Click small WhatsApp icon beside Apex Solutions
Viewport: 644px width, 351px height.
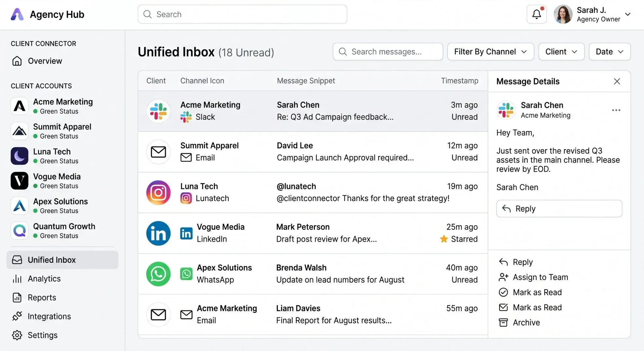186,274
